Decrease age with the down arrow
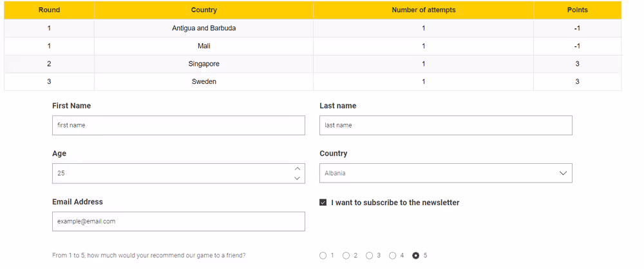This screenshot has width=644, height=269. (x=298, y=178)
